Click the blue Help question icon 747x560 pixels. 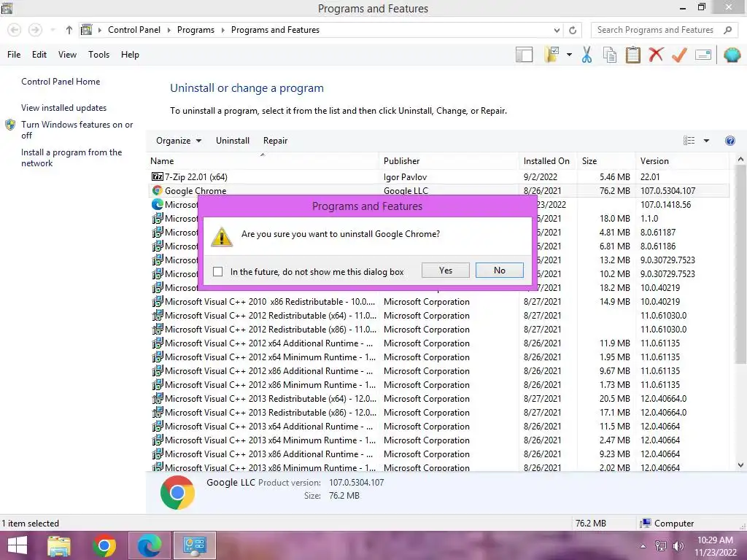tap(729, 141)
